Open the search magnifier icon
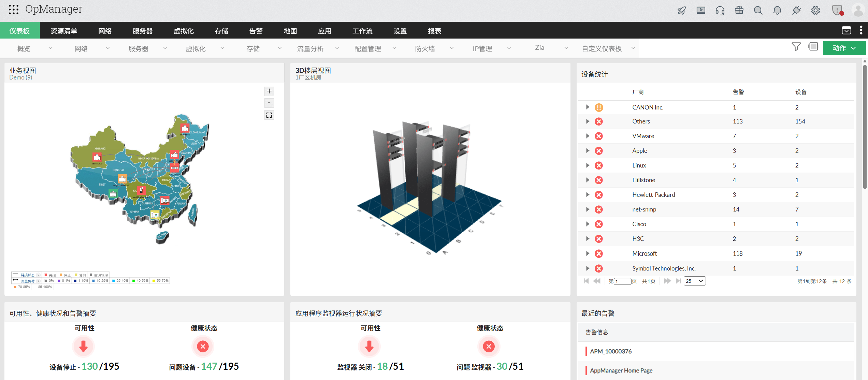Image resolution: width=868 pixels, height=380 pixels. click(758, 11)
